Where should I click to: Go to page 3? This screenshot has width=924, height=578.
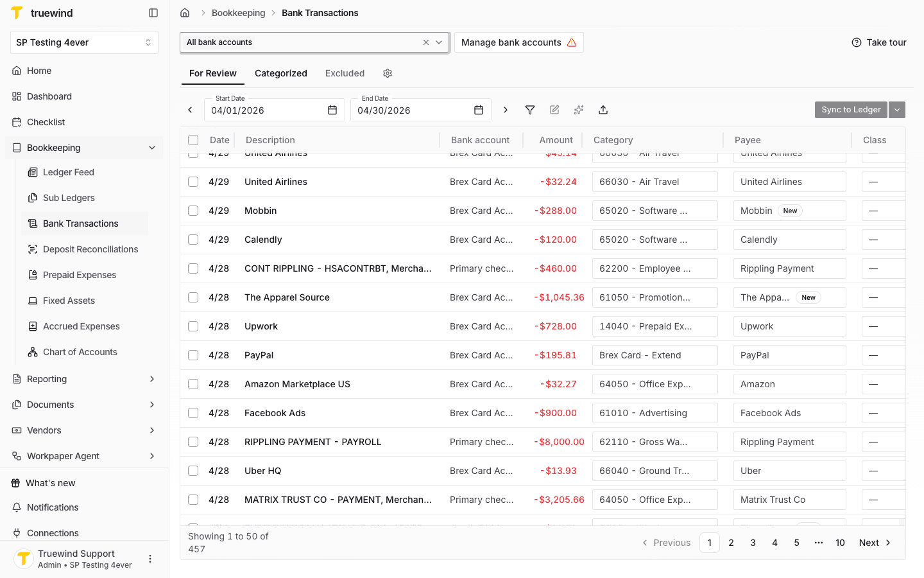pos(753,543)
